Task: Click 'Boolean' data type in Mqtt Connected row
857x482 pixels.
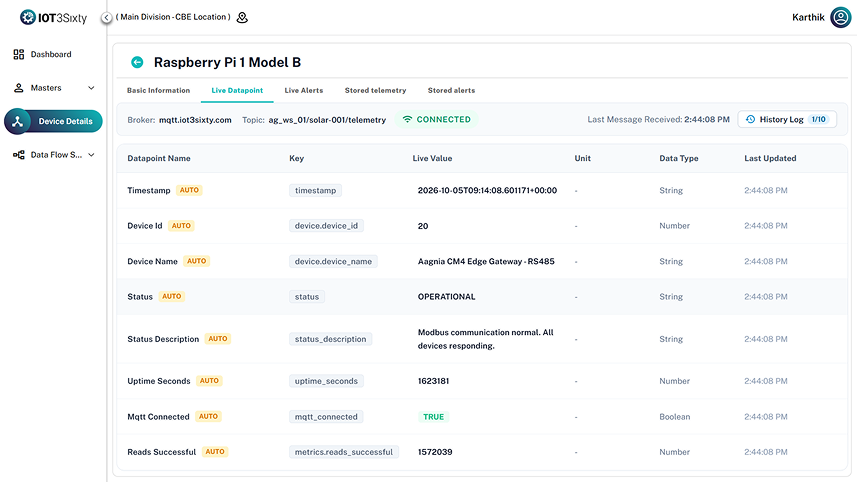Action: 674,416
